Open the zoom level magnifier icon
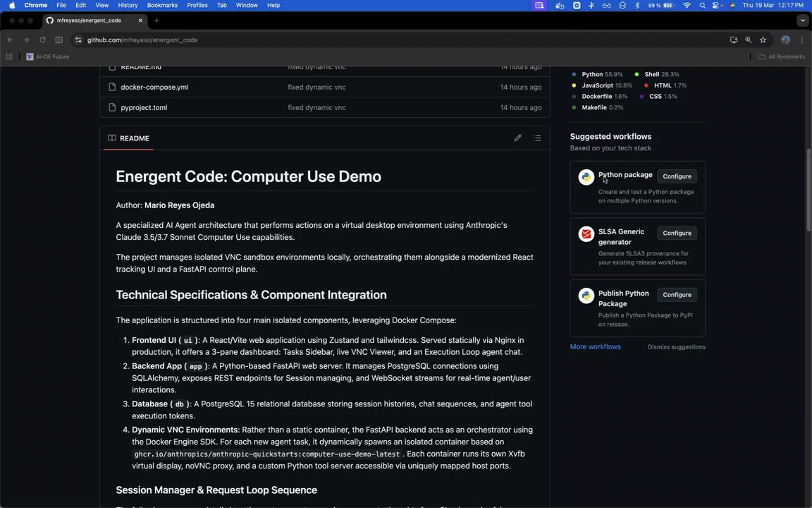This screenshot has width=812, height=508. tap(749, 40)
